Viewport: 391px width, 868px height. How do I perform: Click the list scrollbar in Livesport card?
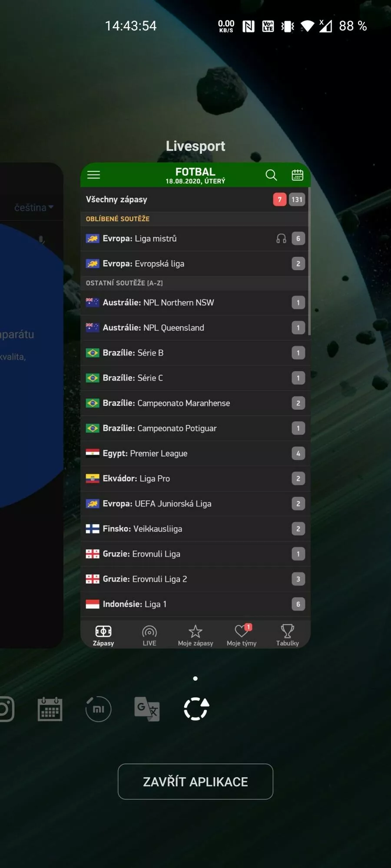(309, 261)
